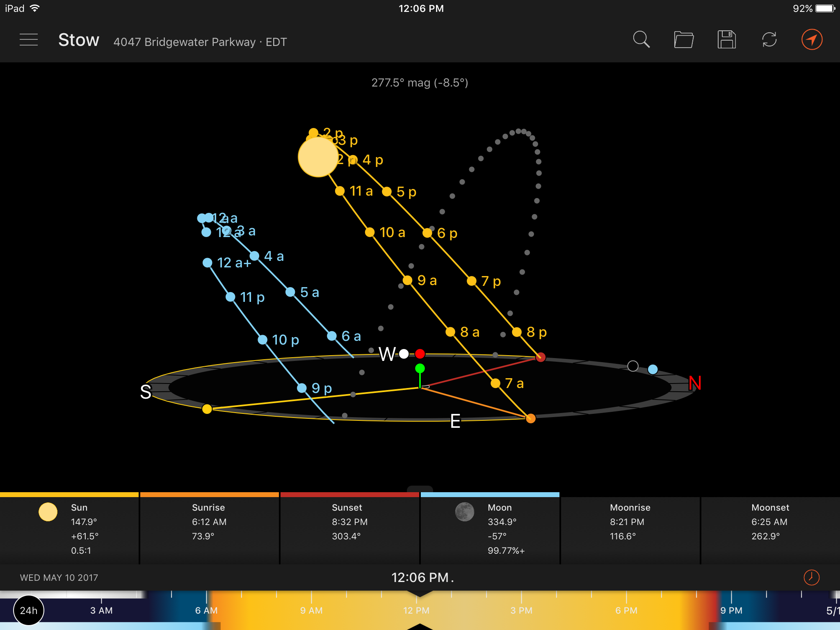Tap the panel pull-up handle
This screenshot has width=840, height=630.
(x=420, y=488)
